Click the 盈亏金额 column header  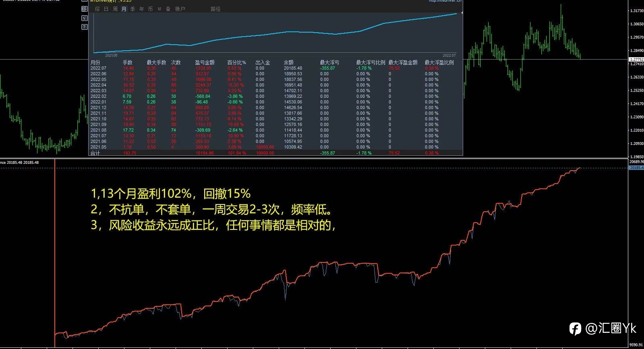click(x=205, y=62)
